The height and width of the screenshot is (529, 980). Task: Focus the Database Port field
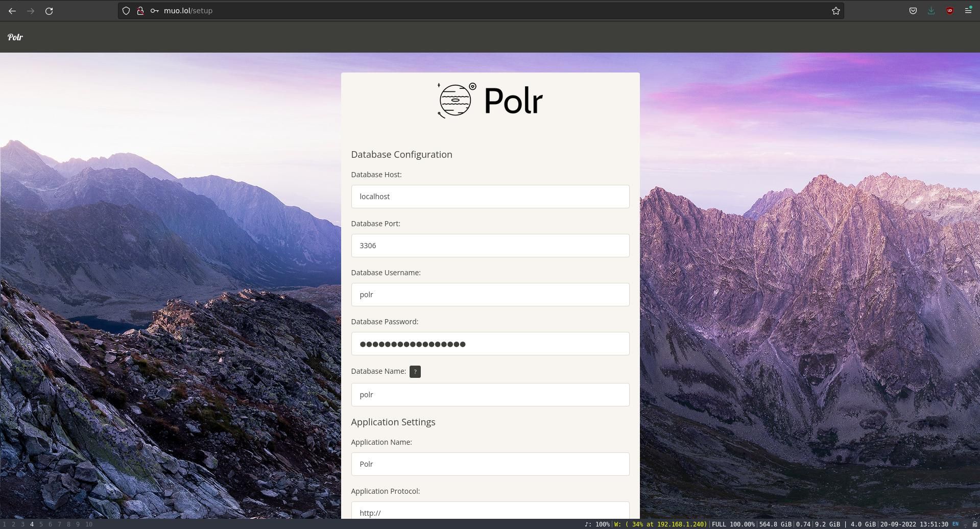pos(490,246)
